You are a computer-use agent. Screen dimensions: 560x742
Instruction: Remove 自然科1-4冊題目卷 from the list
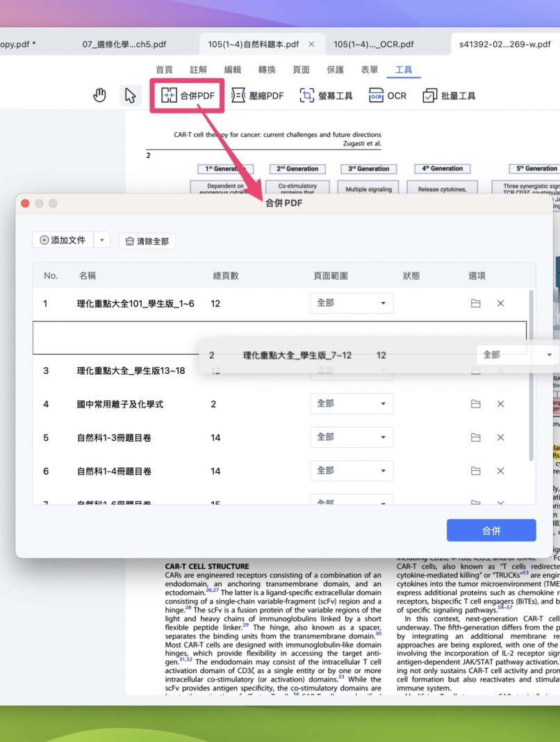pos(500,471)
